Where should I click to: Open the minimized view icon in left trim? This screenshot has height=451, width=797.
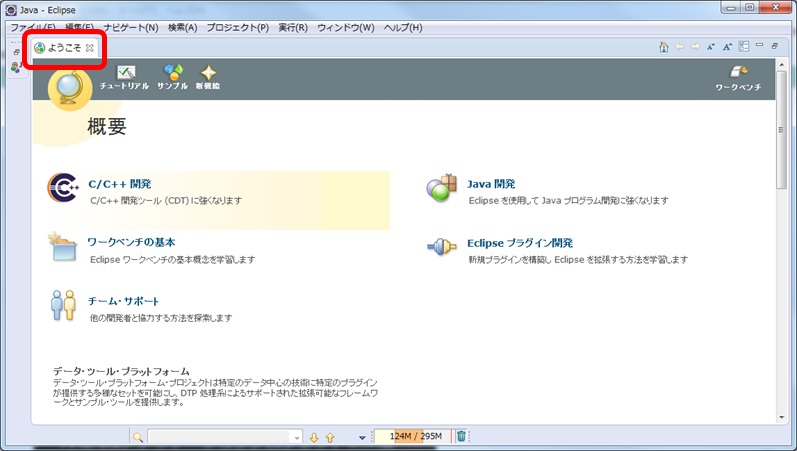[16, 67]
